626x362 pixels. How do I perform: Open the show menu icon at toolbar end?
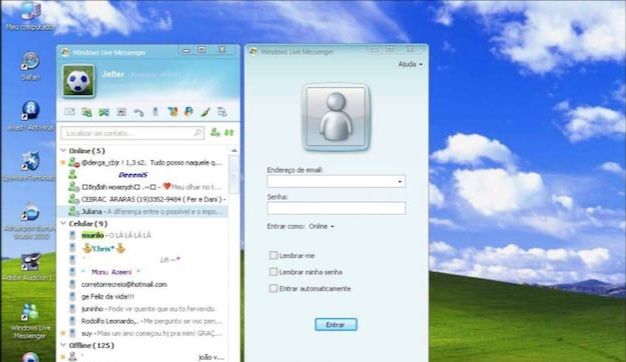[222, 112]
